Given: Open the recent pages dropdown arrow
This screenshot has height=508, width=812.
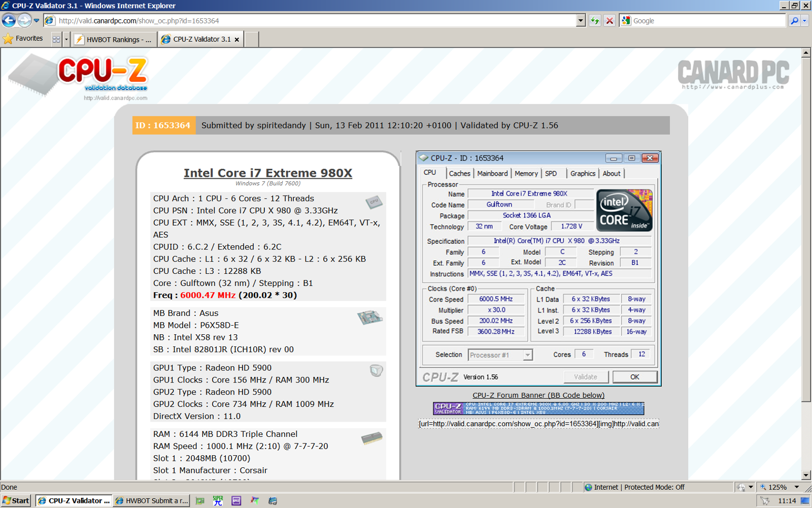Looking at the screenshot, I should pyautogui.click(x=37, y=21).
